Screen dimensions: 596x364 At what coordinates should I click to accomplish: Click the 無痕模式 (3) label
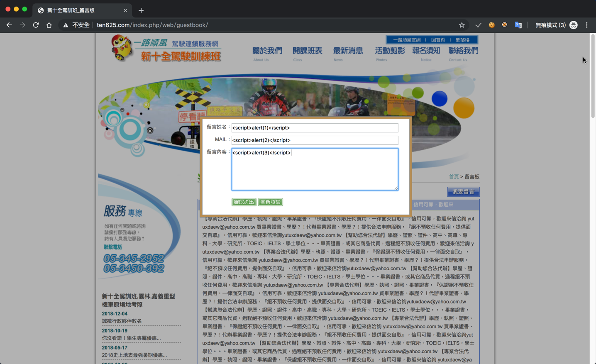point(550,25)
